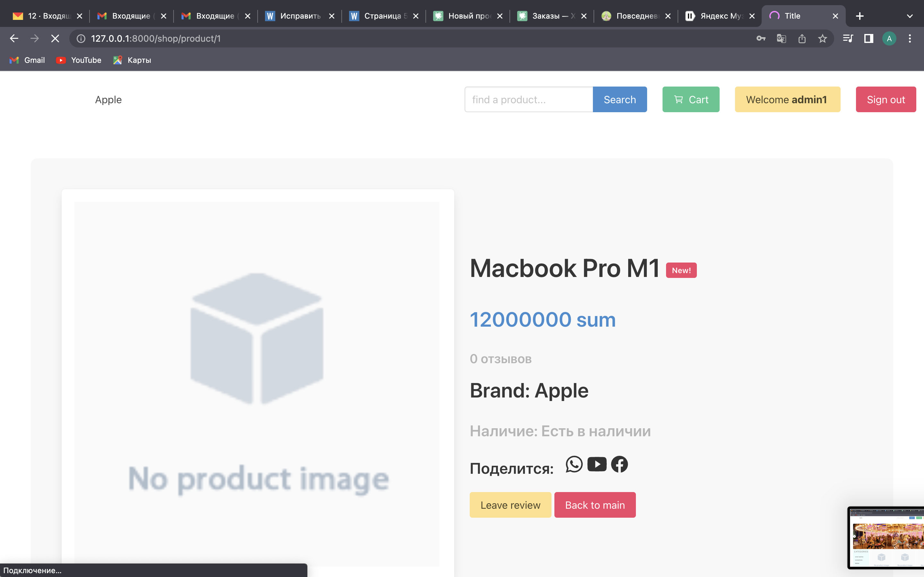Expand the tab search dropdown

pyautogui.click(x=910, y=16)
